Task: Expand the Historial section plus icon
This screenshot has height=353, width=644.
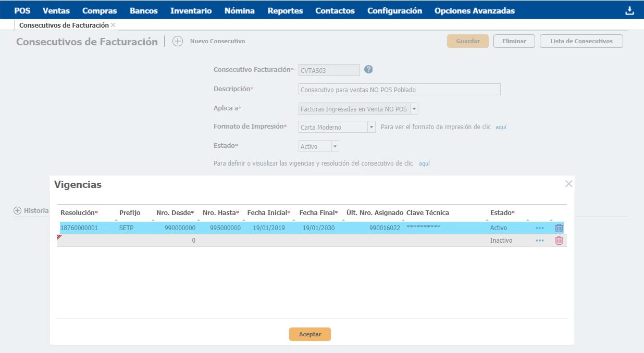Action: tap(17, 211)
